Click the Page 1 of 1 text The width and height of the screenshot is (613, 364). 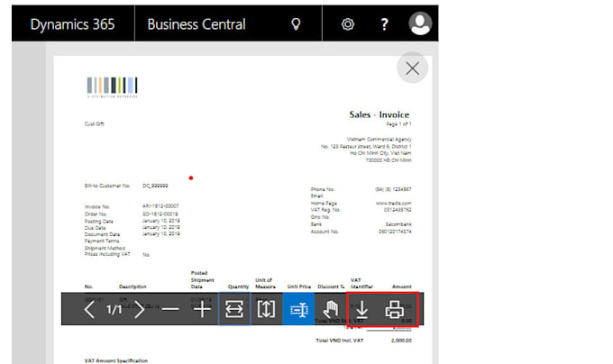pyautogui.click(x=398, y=123)
